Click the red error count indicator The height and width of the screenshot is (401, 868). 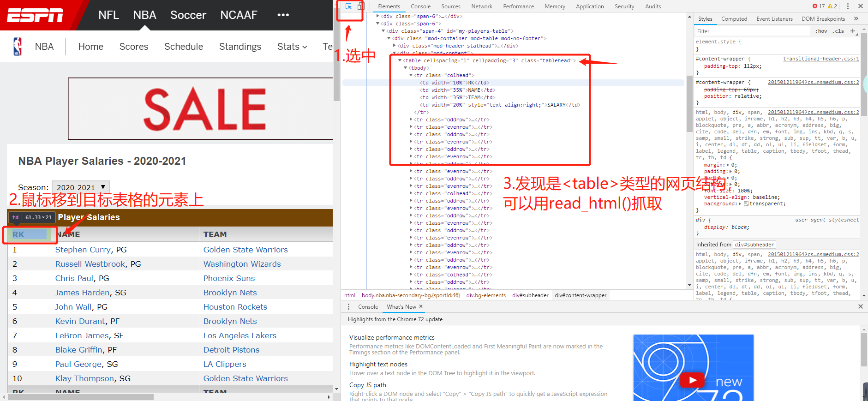click(x=818, y=6)
